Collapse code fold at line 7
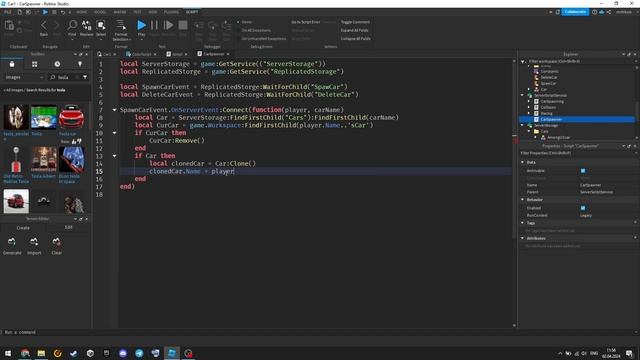The width and height of the screenshot is (640, 360). (x=114, y=110)
